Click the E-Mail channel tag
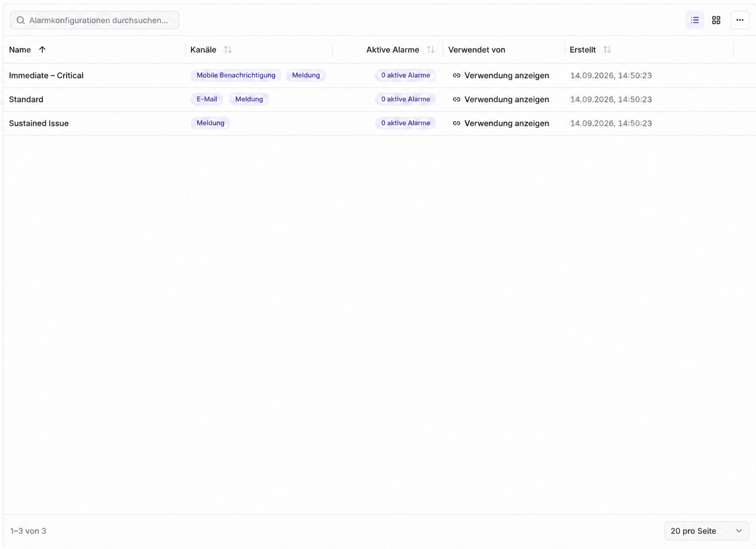This screenshot has width=756, height=549. [x=206, y=99]
